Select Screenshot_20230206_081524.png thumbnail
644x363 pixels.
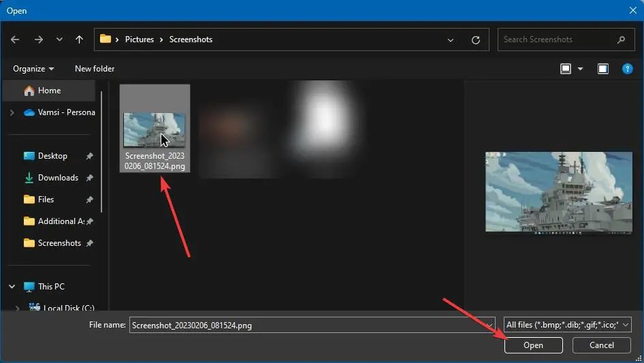pos(154,130)
